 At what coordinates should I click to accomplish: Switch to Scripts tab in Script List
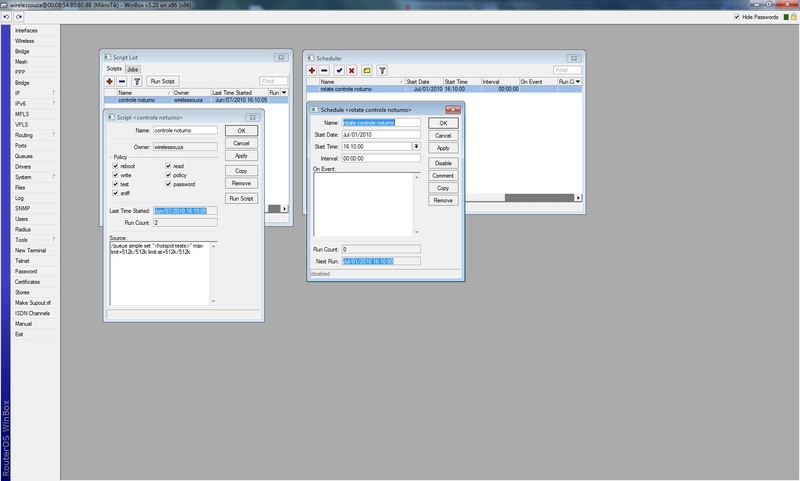(114, 68)
